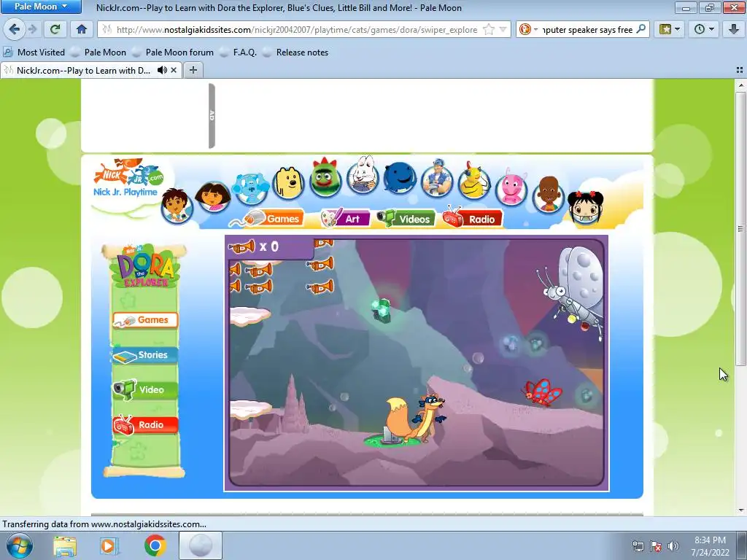Click the search magnifier icon
The image size is (747, 560).
click(x=641, y=29)
